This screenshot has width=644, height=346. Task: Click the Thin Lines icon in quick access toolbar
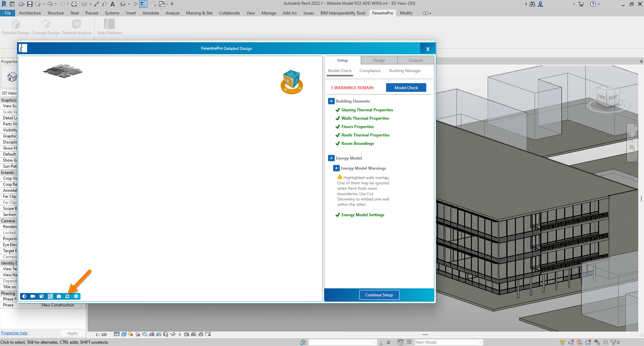(x=143, y=4)
